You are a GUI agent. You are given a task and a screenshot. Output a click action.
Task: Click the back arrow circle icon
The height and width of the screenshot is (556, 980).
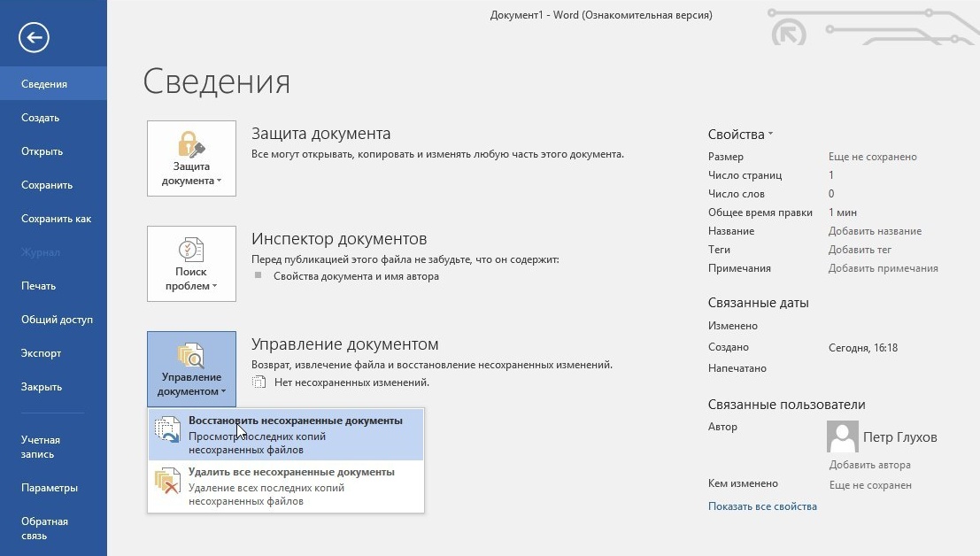(x=34, y=37)
